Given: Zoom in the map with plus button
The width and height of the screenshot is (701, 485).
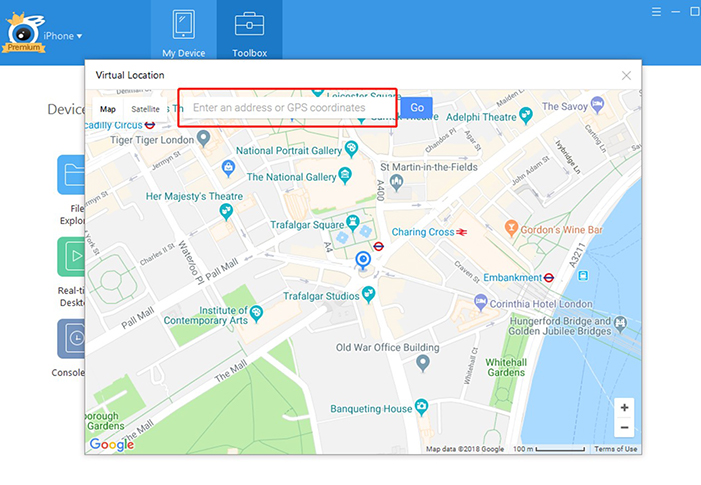Looking at the screenshot, I should (x=624, y=407).
